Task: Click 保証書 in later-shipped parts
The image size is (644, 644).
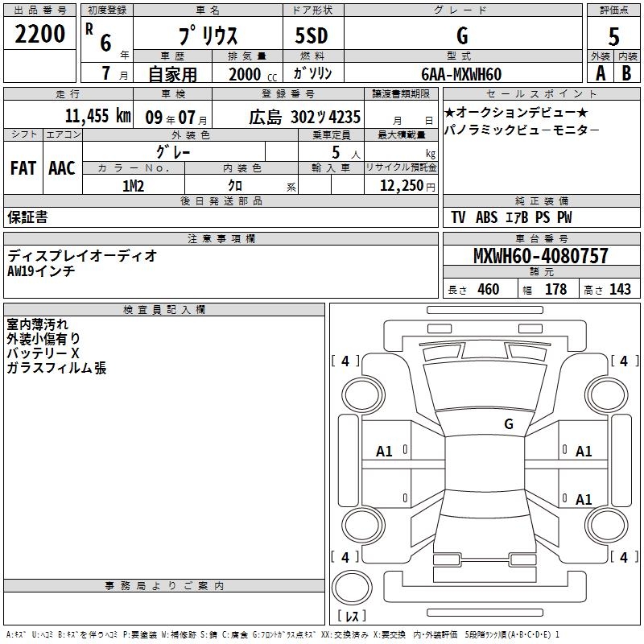Action: click(27, 217)
